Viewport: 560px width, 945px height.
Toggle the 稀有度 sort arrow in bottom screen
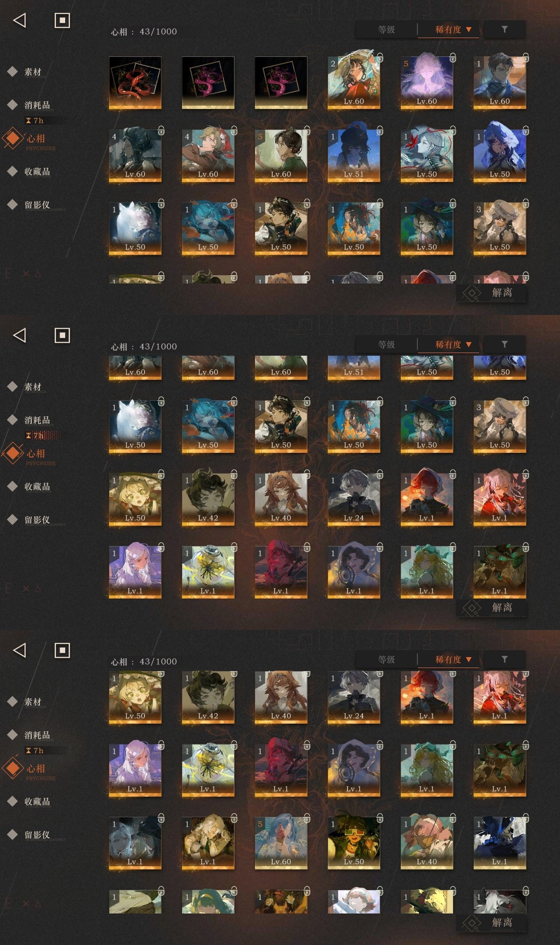click(x=469, y=659)
